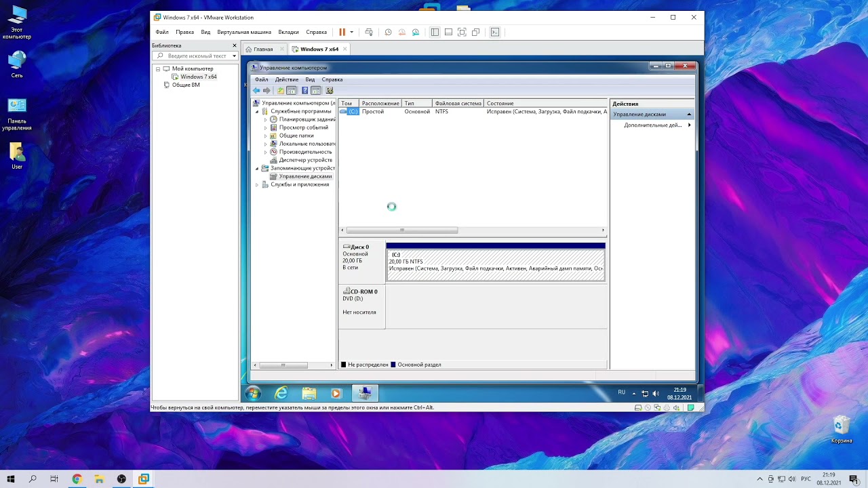Screen dimensions: 868x488
Task: Open the VMware Правка menu
Action: 184,32
